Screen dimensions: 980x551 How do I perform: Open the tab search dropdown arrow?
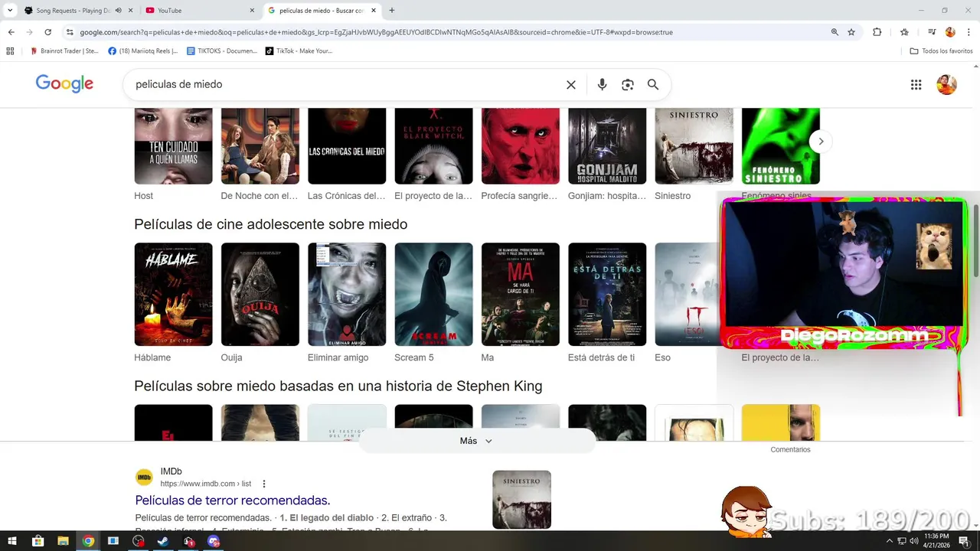pos(9,11)
